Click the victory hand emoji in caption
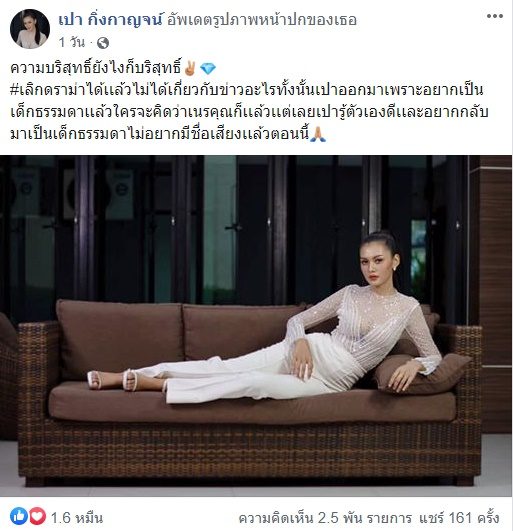Image resolution: width=513 pixels, height=531 pixels. [x=190, y=68]
